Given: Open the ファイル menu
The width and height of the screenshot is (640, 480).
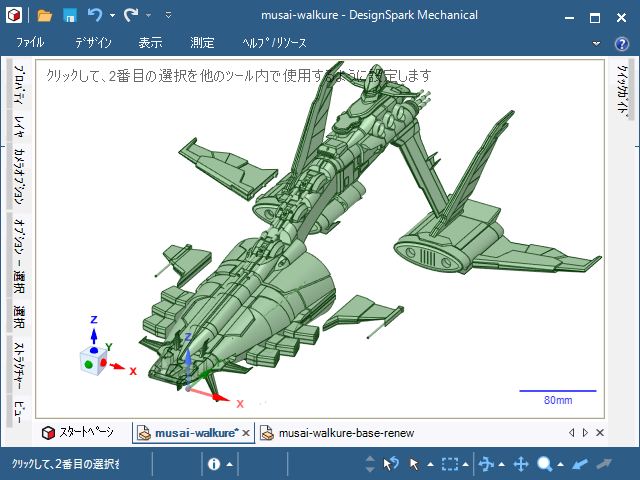Looking at the screenshot, I should pyautogui.click(x=30, y=42).
